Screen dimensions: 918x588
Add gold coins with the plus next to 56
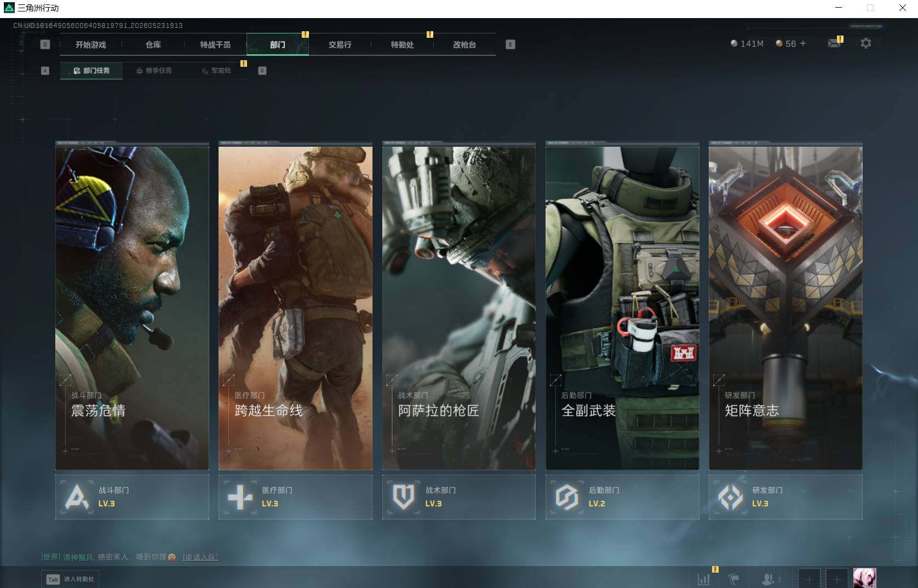click(x=803, y=43)
